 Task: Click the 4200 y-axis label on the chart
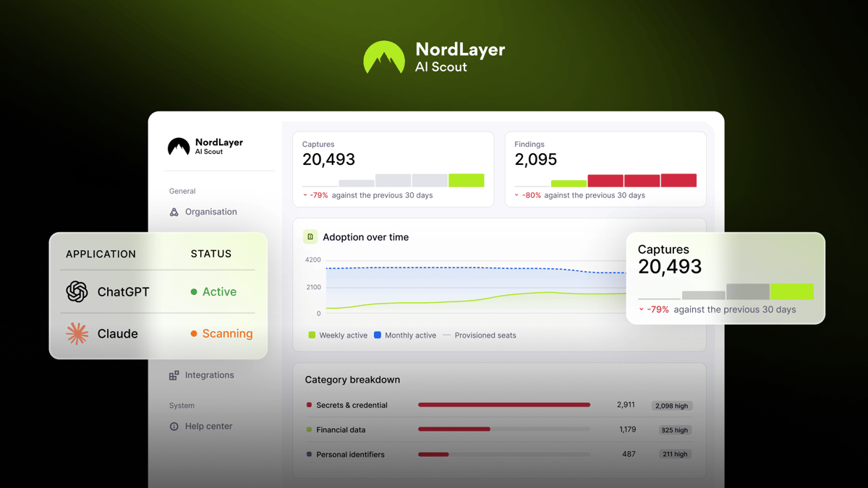[312, 260]
